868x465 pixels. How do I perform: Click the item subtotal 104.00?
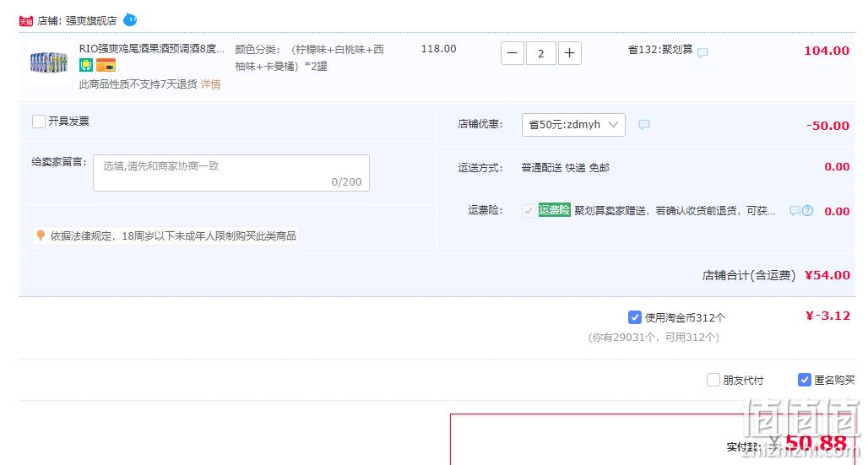click(x=827, y=51)
